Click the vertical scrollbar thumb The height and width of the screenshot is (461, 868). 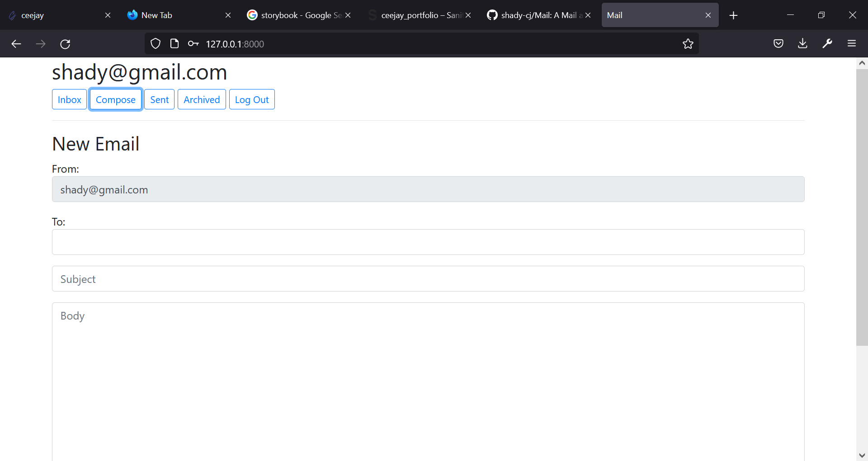click(x=862, y=207)
